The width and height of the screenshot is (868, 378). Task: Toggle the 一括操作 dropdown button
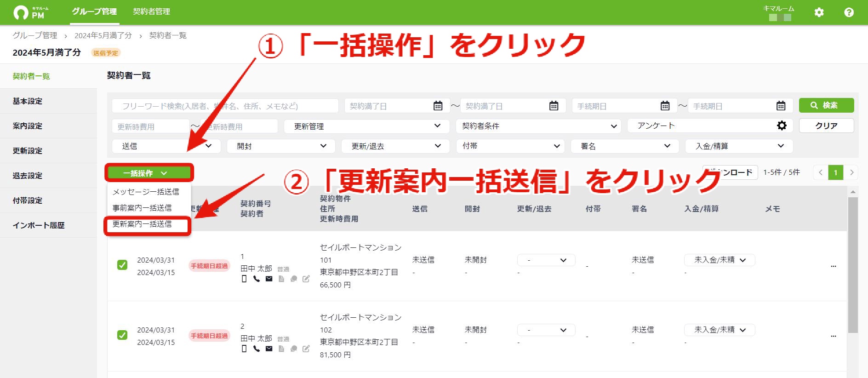[x=149, y=173]
